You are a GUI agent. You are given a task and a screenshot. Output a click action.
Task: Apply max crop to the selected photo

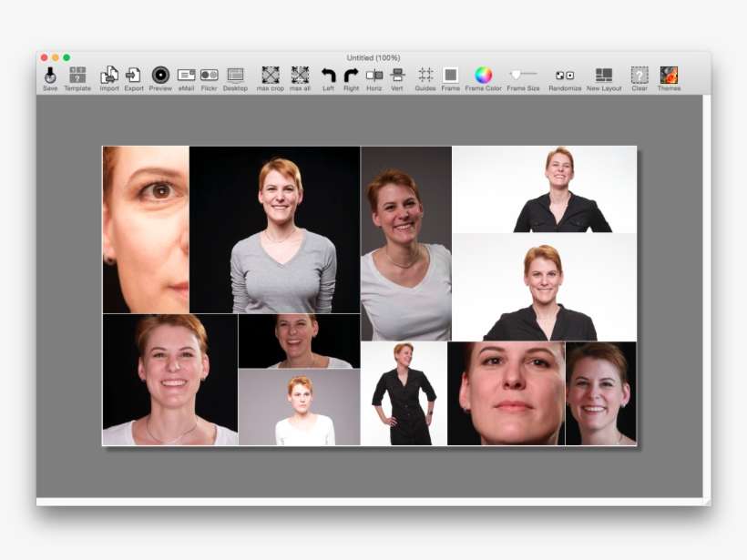[x=269, y=77]
